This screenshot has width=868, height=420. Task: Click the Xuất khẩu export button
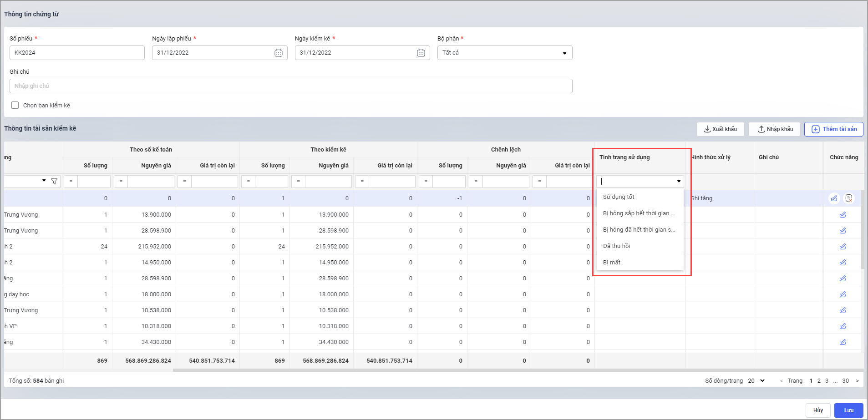click(720, 129)
